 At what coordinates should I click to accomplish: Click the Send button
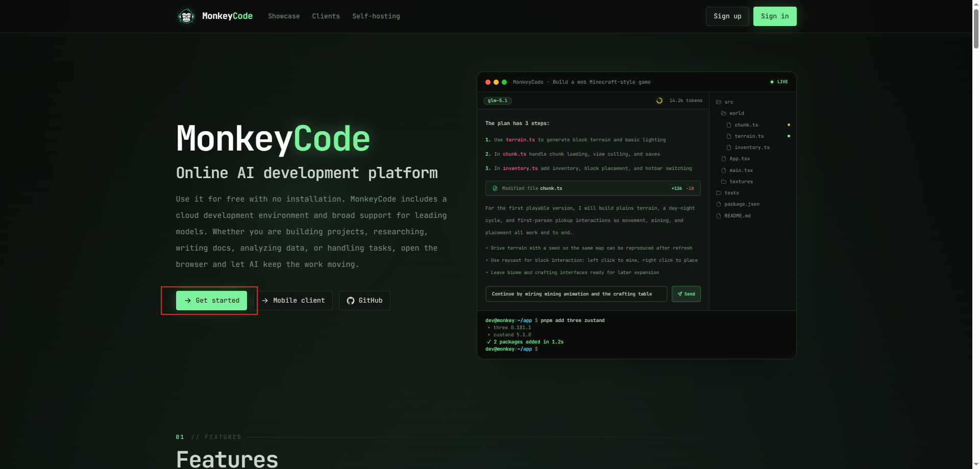(x=686, y=294)
